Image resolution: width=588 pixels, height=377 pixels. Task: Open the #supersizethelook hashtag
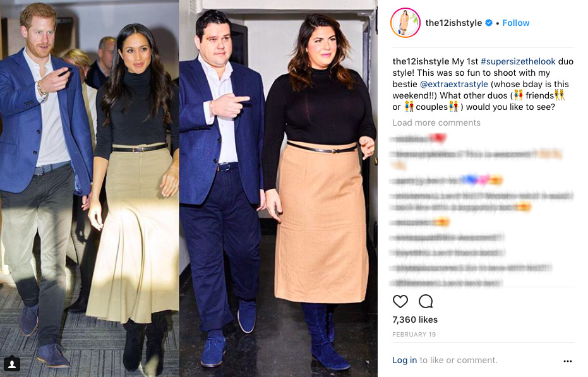[518, 61]
